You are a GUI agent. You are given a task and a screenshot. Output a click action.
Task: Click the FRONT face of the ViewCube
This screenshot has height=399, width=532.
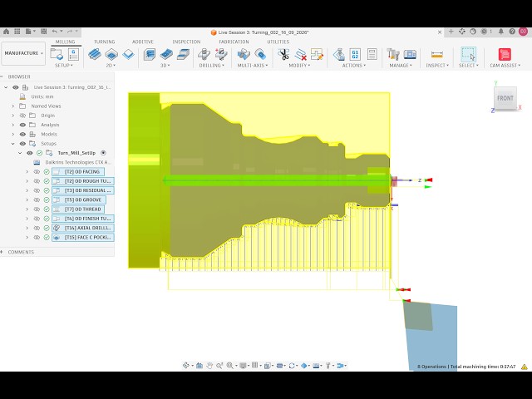(505, 98)
